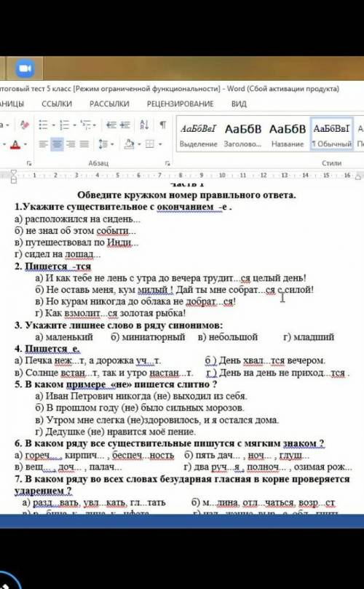Apply the Заголово... heading style

pos(242,135)
